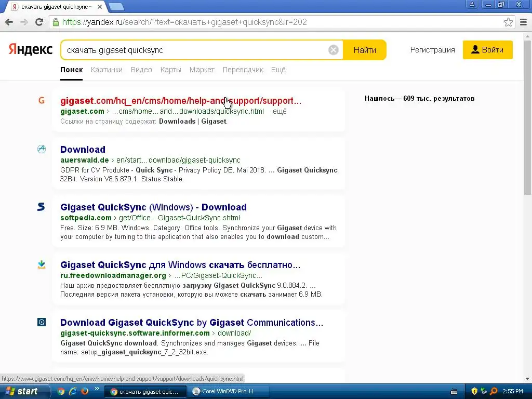
Task: Click the browser forward arrow
Action: tap(24, 22)
